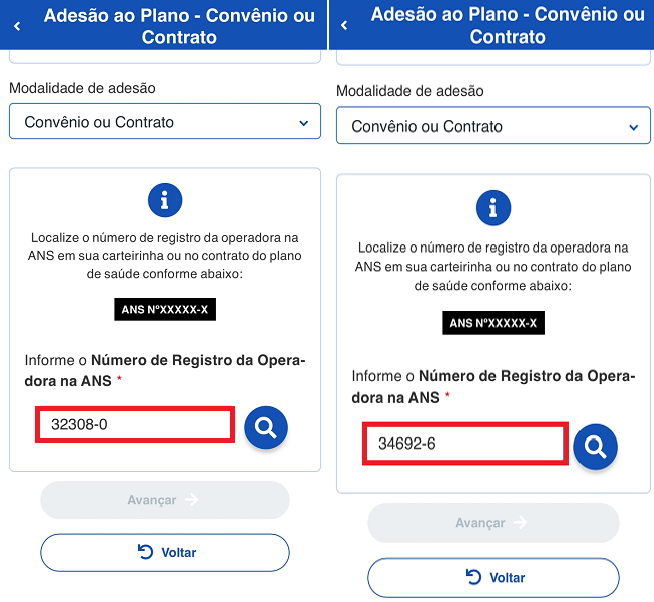Click the blue info icon on the left screen
The image size is (654, 602).
tap(164, 201)
